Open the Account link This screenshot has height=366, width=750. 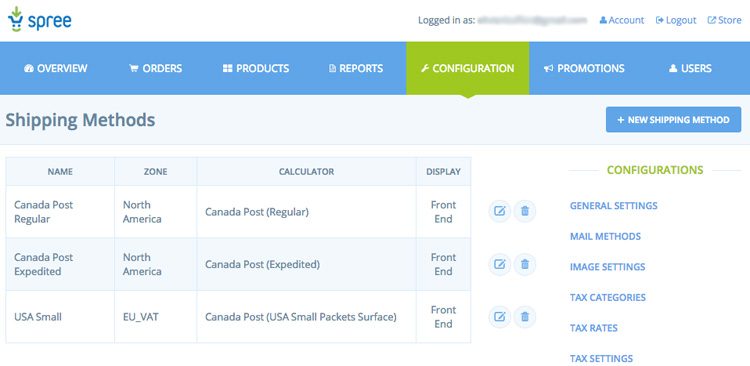tap(622, 20)
